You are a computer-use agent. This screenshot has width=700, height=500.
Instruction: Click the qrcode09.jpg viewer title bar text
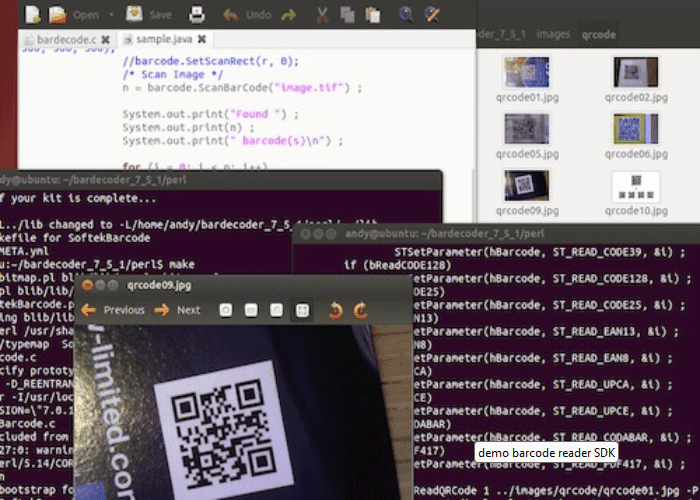point(159,285)
